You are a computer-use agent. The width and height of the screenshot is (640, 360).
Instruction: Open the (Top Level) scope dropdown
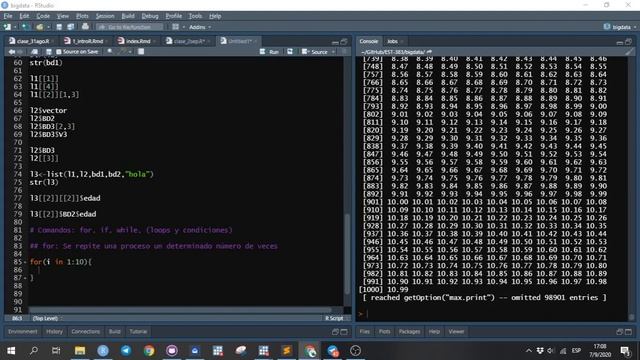48,318
